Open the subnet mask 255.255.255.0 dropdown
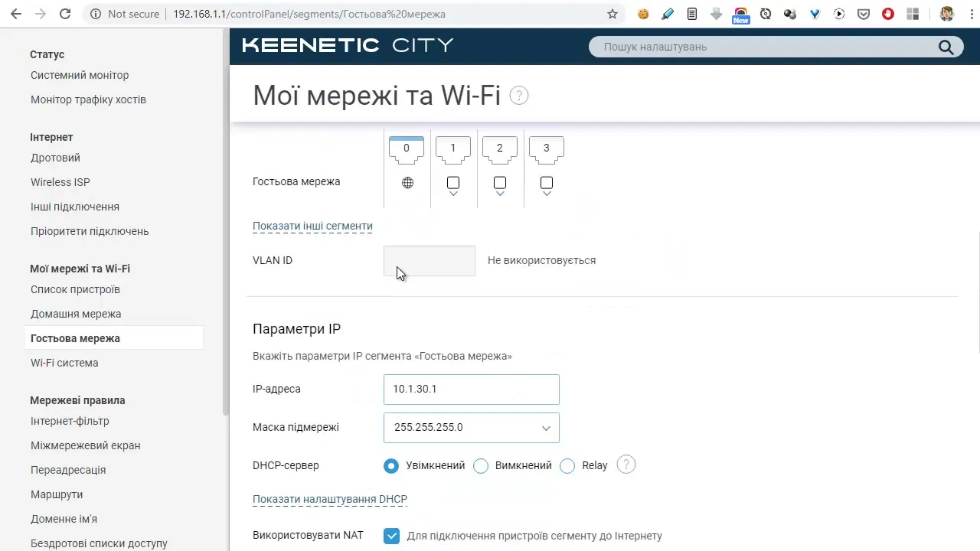The image size is (980, 551). point(472,428)
